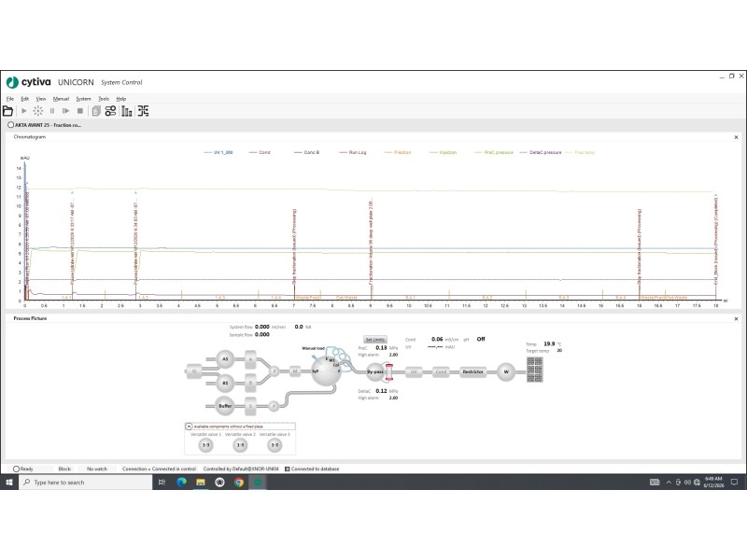The height and width of the screenshot is (560, 747).
Task: Click the By-pass column valve
Action: tap(375, 371)
